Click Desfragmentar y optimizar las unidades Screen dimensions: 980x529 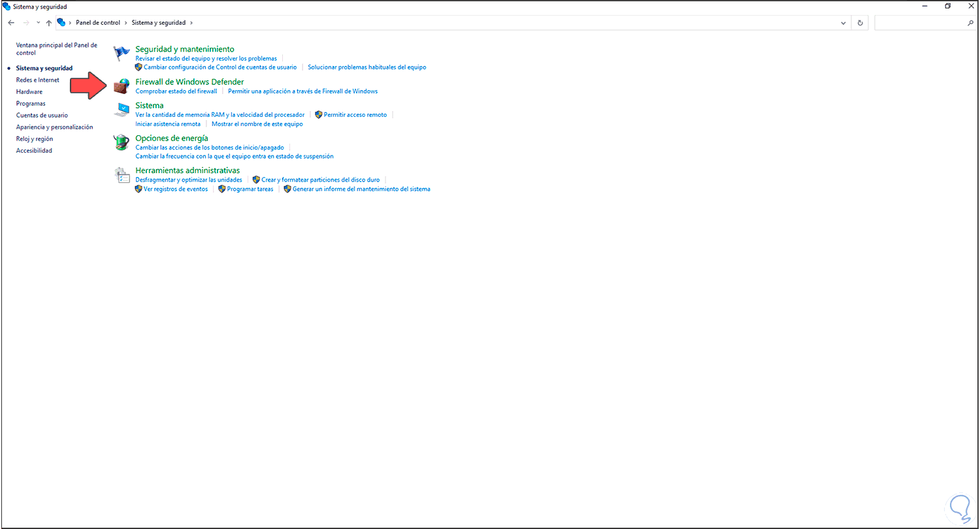[189, 180]
